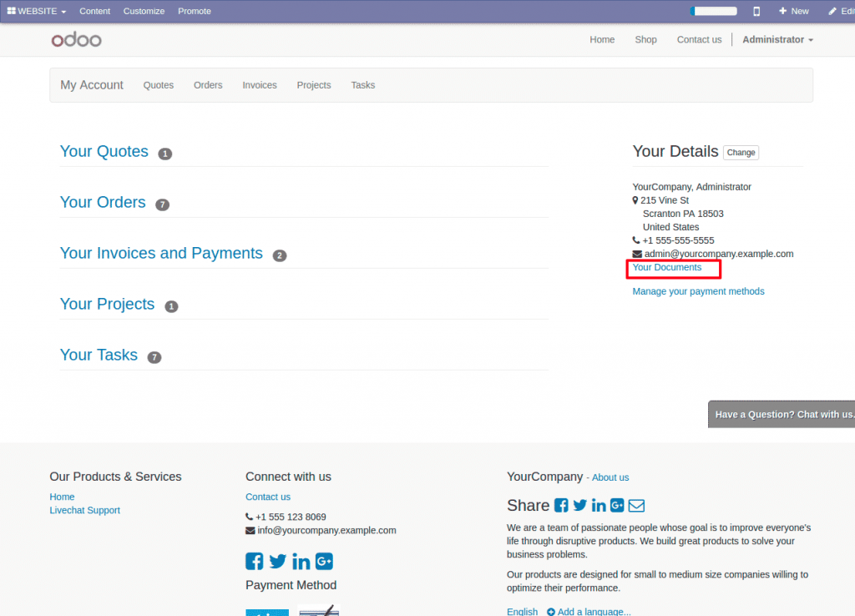The image size is (855, 616).
Task: Go to the Home page in the site menu
Action: tap(602, 39)
